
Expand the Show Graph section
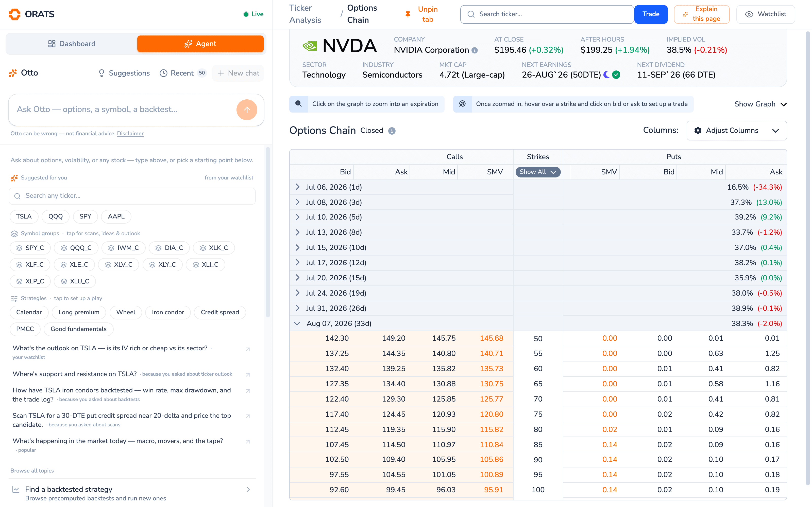[x=760, y=104]
